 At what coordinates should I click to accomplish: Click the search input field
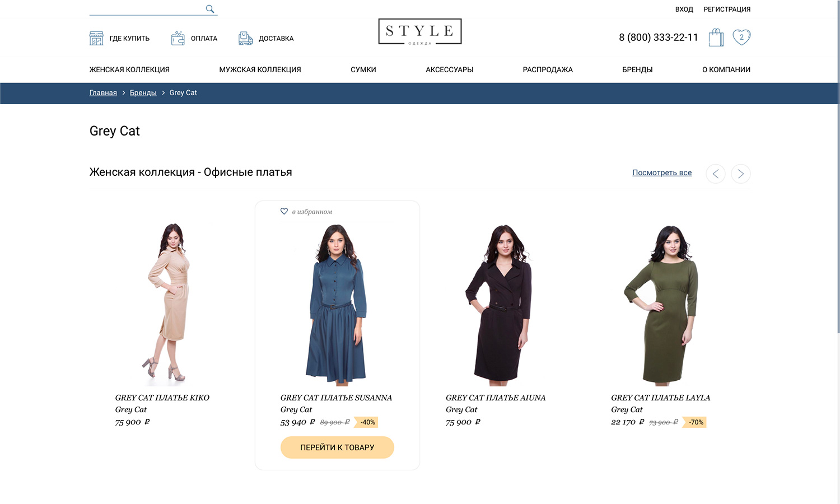coord(146,9)
